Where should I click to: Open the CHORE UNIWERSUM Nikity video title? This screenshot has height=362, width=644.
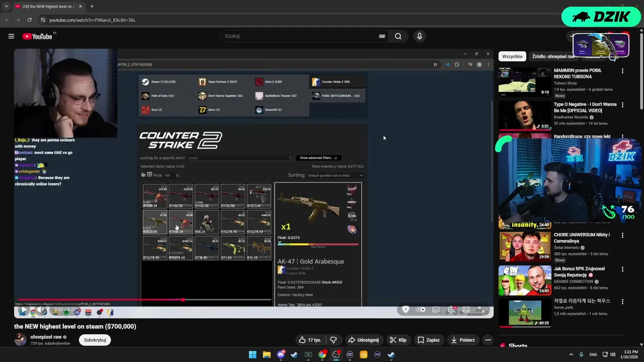pyautogui.click(x=582, y=238)
